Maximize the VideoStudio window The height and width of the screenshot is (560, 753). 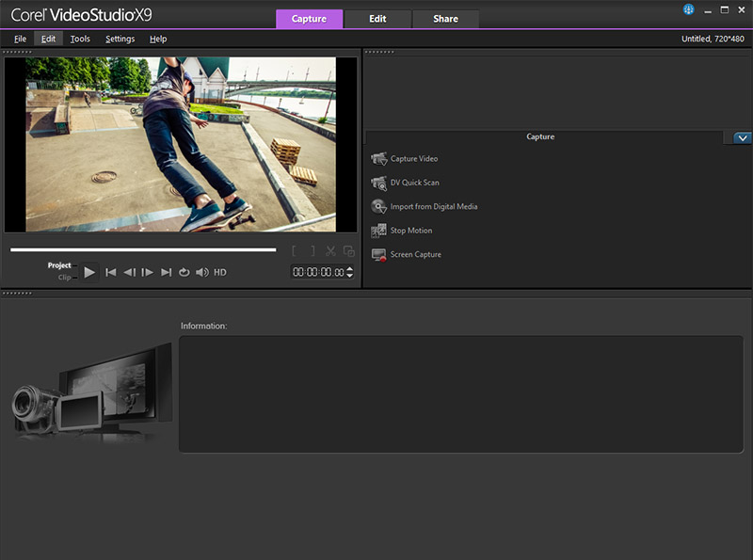[724, 9]
